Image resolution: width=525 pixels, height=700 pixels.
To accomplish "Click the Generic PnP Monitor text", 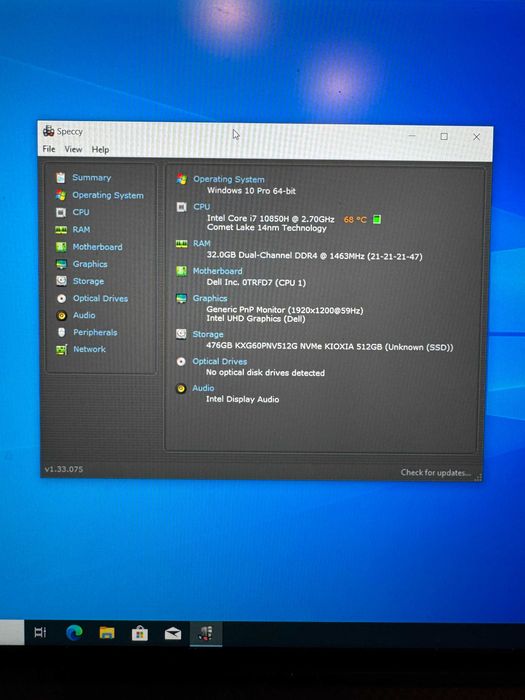I will pyautogui.click(x=285, y=310).
